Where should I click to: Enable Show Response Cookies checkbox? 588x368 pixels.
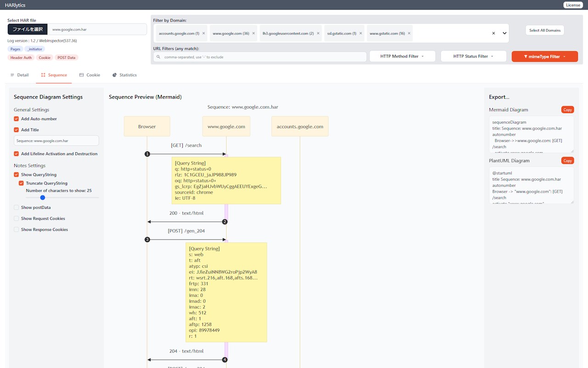pos(17,230)
